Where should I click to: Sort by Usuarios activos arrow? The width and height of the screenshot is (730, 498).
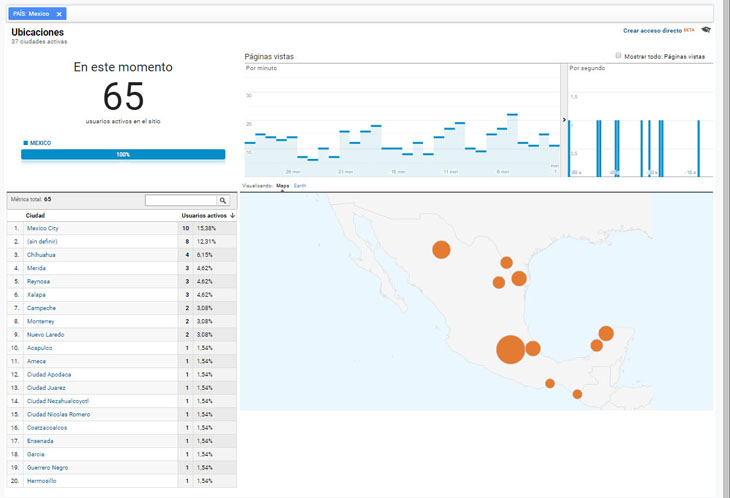pyautogui.click(x=232, y=215)
